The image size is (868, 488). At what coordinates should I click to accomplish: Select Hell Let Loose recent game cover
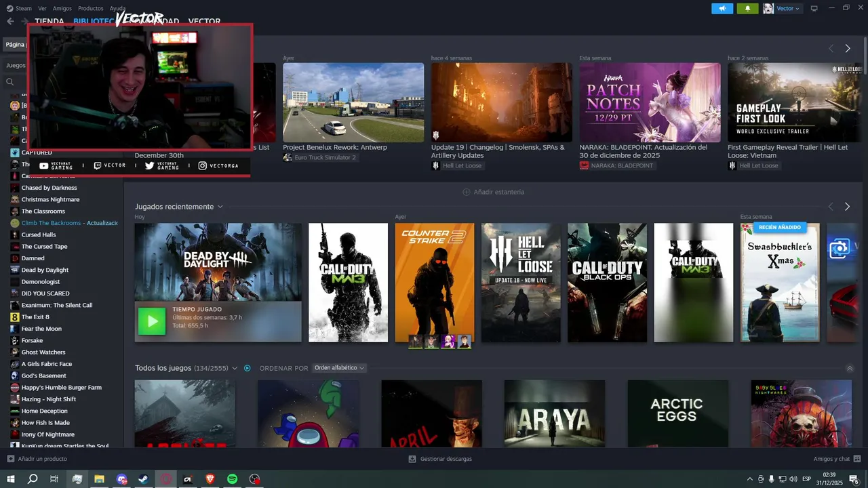click(x=521, y=283)
